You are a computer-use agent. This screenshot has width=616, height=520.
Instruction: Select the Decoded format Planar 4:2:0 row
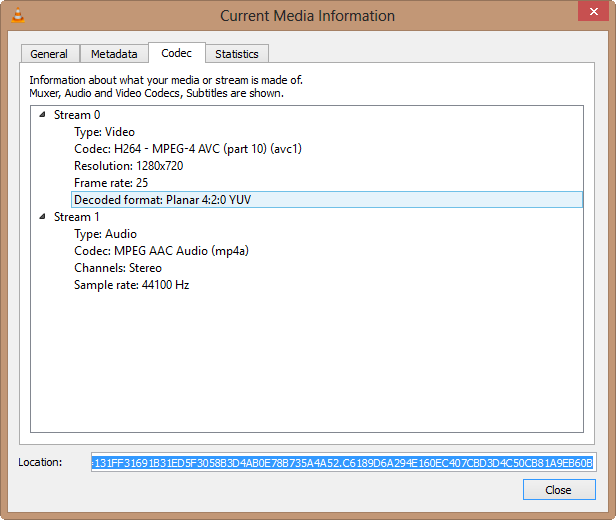pos(162,200)
